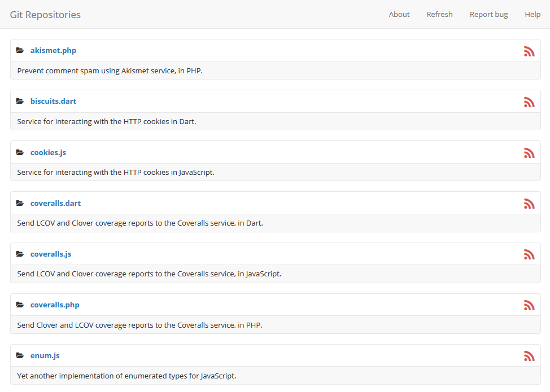Open the biscuits.dart repository link

[x=54, y=101]
